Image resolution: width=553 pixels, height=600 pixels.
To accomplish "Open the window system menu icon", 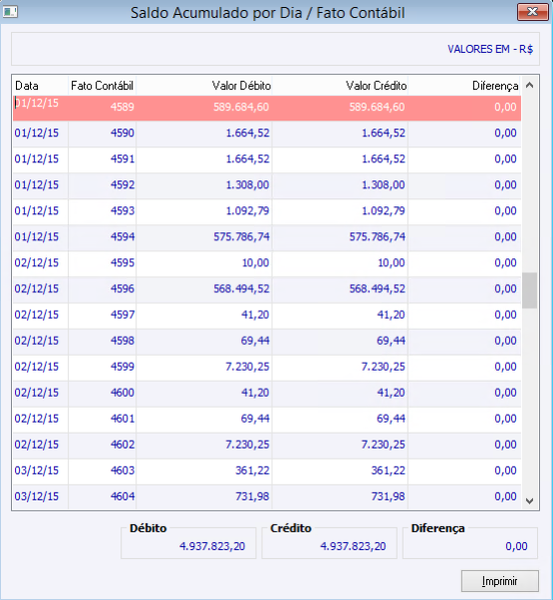I will point(10,12).
